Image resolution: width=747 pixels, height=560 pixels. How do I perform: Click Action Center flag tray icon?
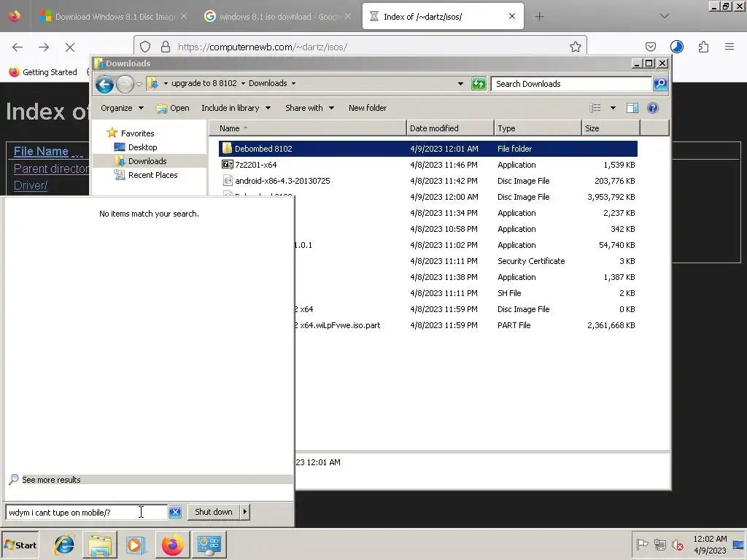click(642, 544)
